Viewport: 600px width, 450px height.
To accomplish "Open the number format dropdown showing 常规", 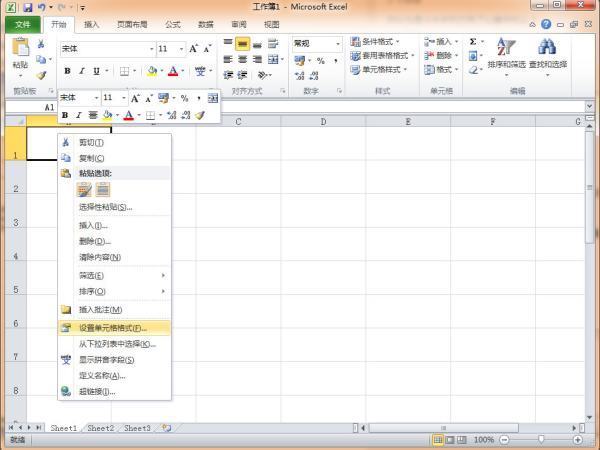I will point(338,43).
